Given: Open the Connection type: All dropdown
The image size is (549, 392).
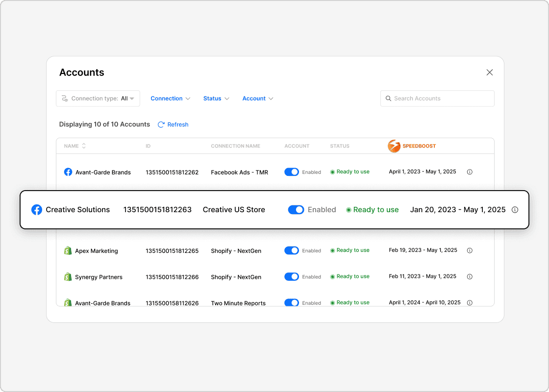Looking at the screenshot, I should pos(98,98).
